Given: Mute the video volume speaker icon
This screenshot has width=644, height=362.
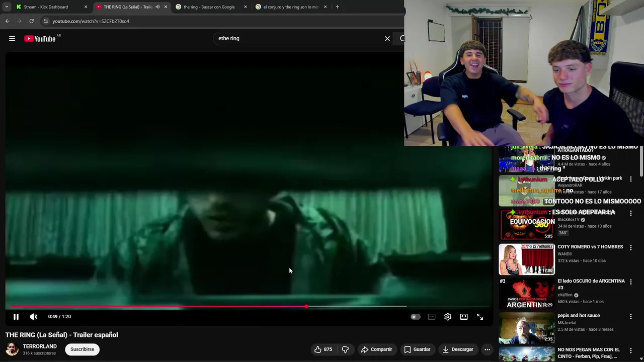Looking at the screenshot, I should coord(34,317).
